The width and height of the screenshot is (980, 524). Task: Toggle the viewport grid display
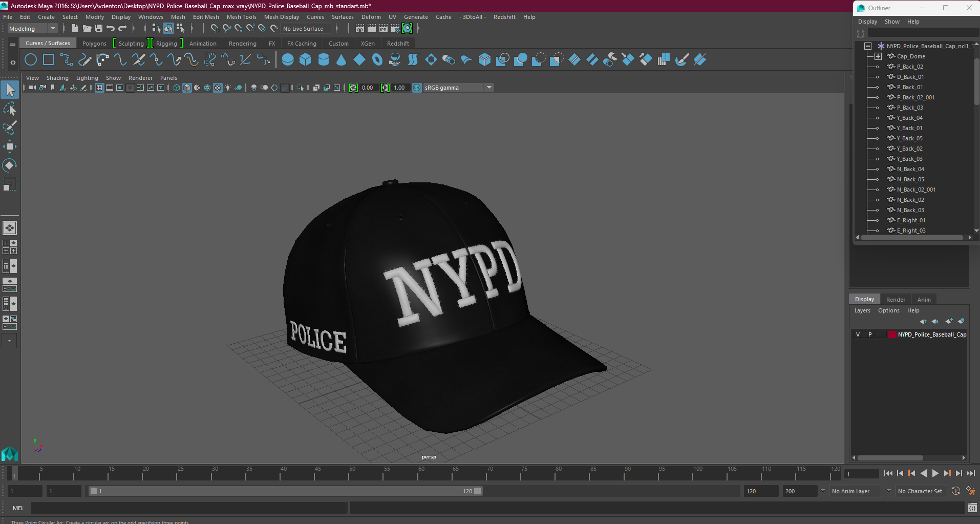99,88
